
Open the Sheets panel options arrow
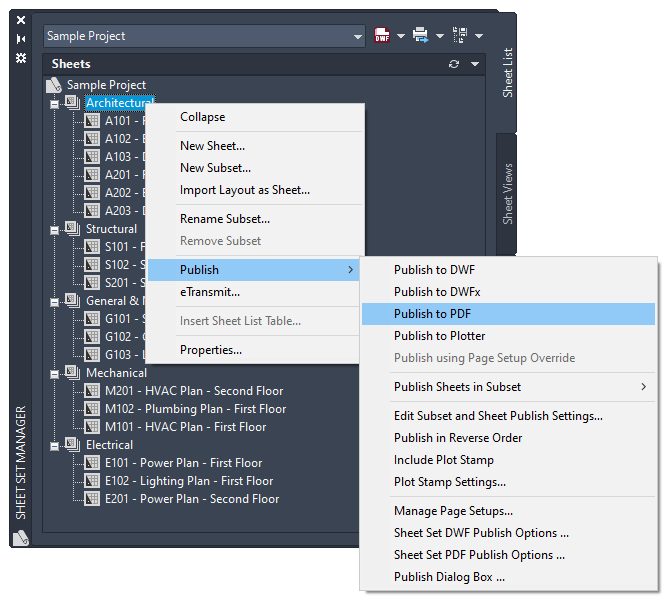tap(475, 64)
